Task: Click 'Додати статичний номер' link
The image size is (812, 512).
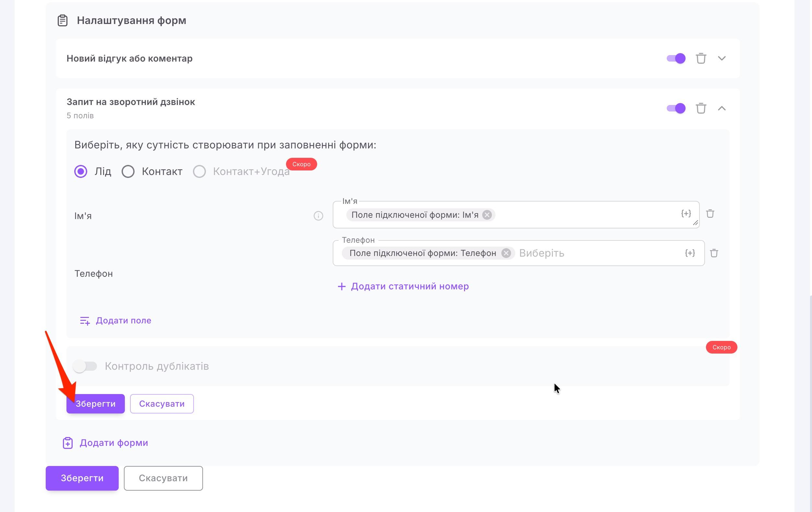Action: pyautogui.click(x=410, y=286)
